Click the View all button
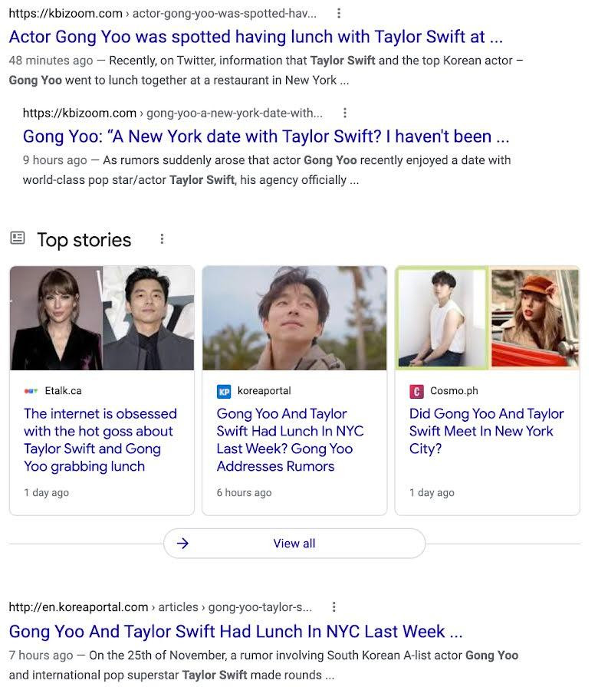 coord(294,543)
